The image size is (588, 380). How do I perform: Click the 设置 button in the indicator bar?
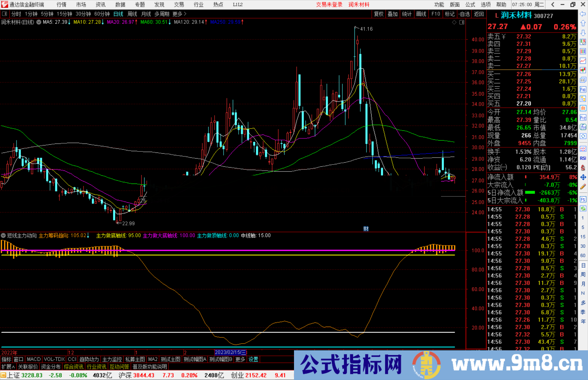coord(253,359)
